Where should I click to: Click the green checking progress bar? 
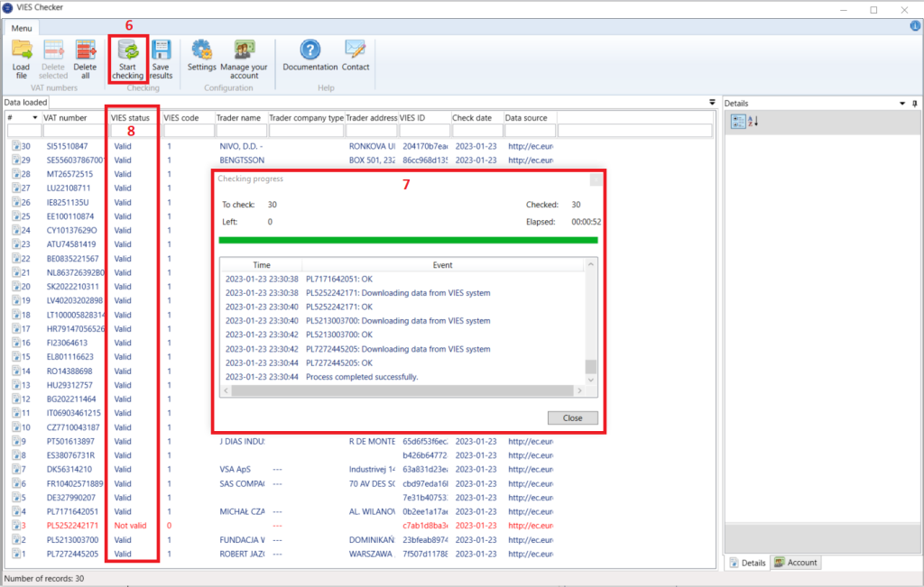pos(408,240)
